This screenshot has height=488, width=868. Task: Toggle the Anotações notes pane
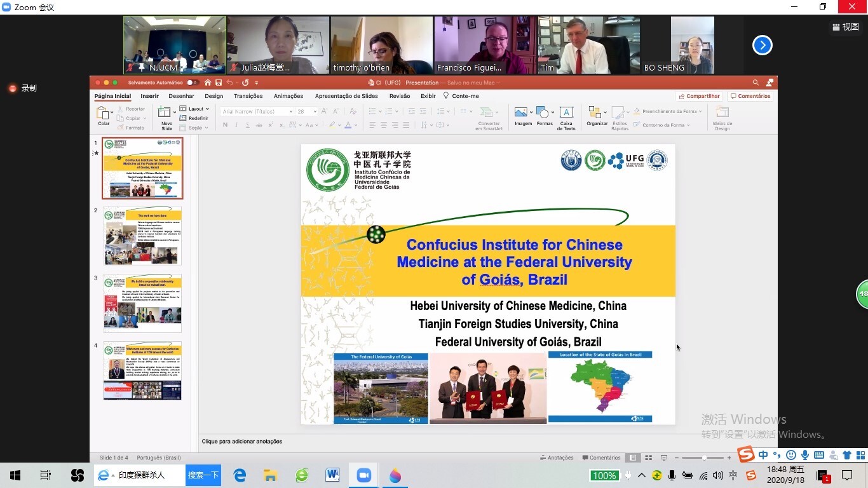pos(557,457)
